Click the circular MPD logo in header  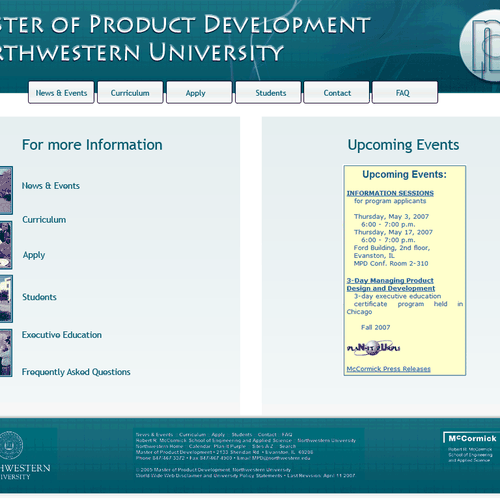coord(481,45)
